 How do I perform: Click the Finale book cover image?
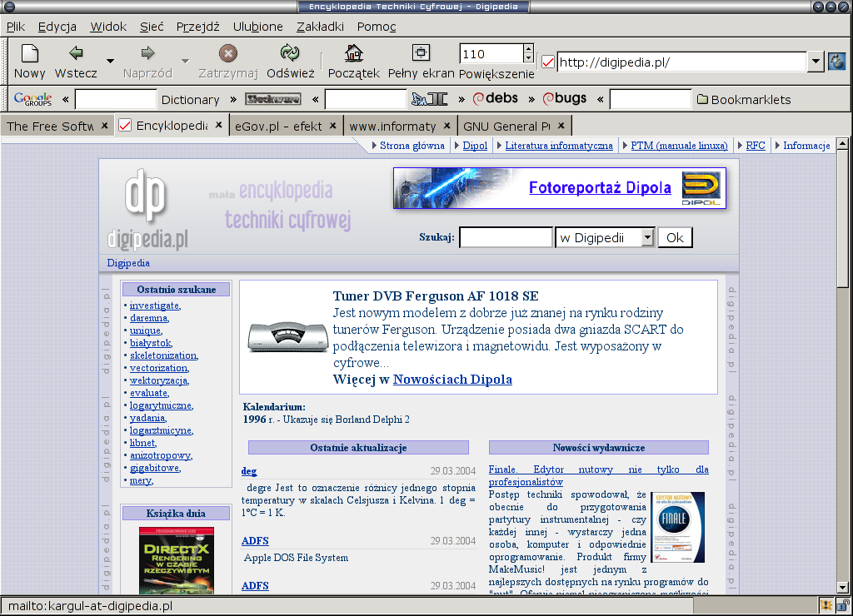(x=677, y=528)
